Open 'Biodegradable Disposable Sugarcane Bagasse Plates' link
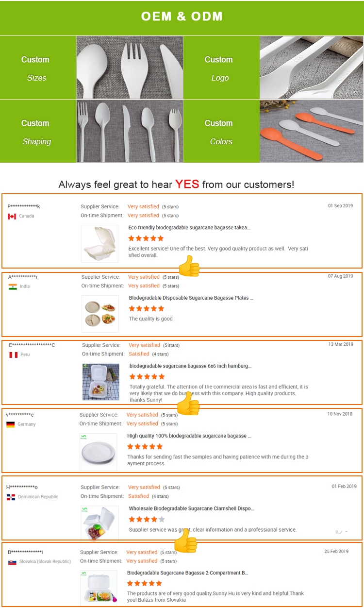The image size is (364, 608). pyautogui.click(x=191, y=298)
